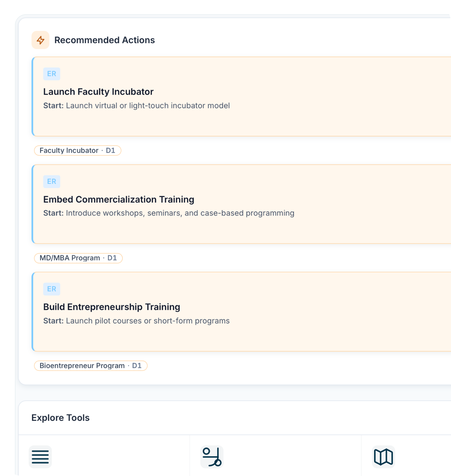451x476 pixels.
Task: Click ER badge on Embed Commercialization Training card
Action: point(52,182)
